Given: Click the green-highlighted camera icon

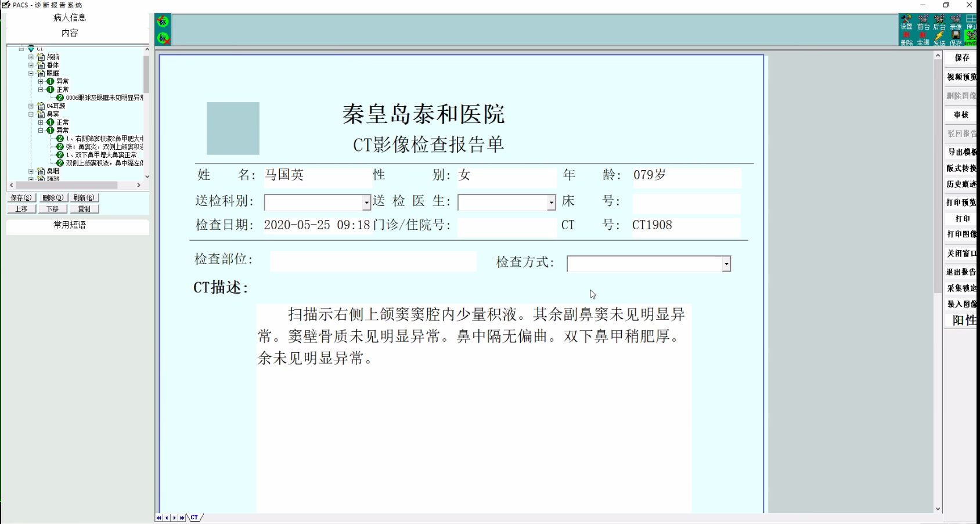Looking at the screenshot, I should (x=971, y=38).
